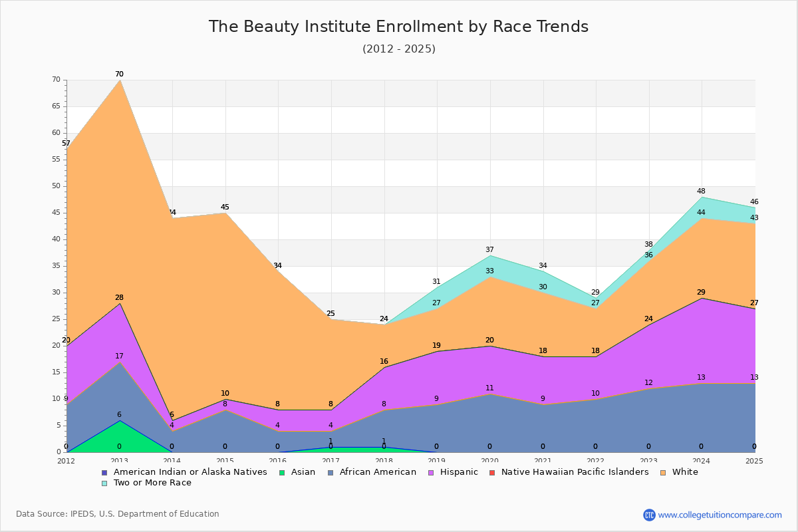Viewport: 798px width, 532px height.
Task: Click the x-axis label 2016
Action: click(278, 461)
